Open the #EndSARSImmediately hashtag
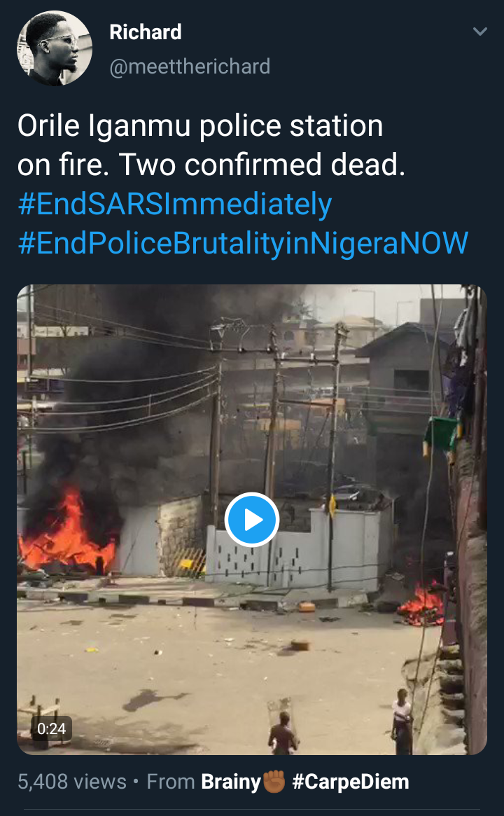 tap(174, 205)
